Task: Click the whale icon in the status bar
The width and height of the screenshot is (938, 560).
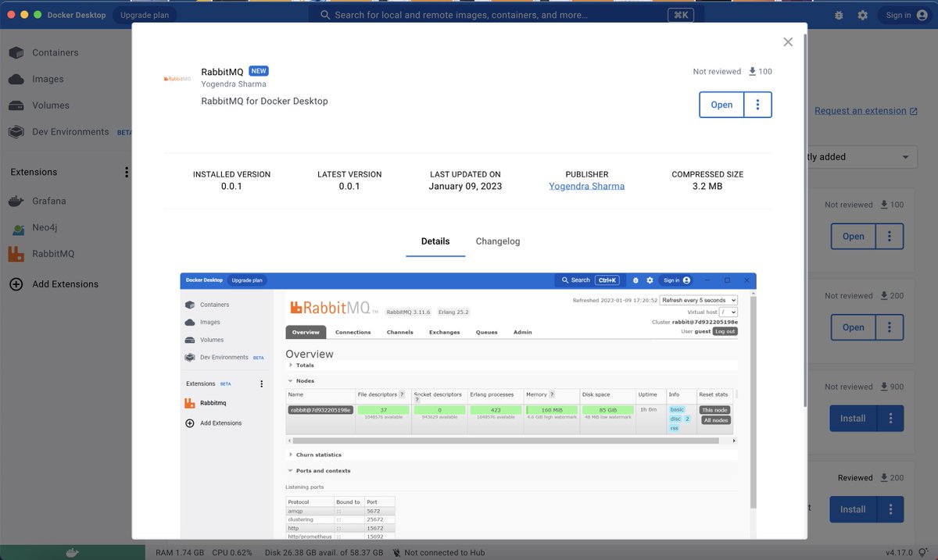Action: click(71, 552)
